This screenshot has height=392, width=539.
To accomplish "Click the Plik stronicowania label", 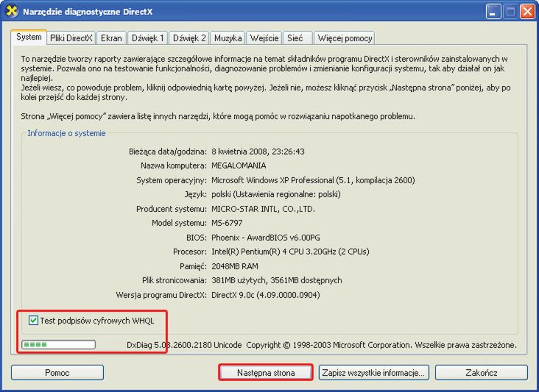I will tap(175, 280).
